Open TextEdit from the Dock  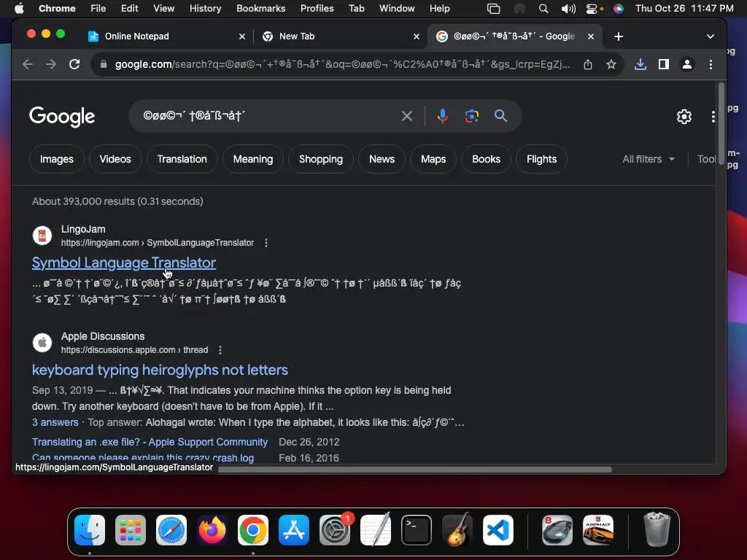(376, 530)
